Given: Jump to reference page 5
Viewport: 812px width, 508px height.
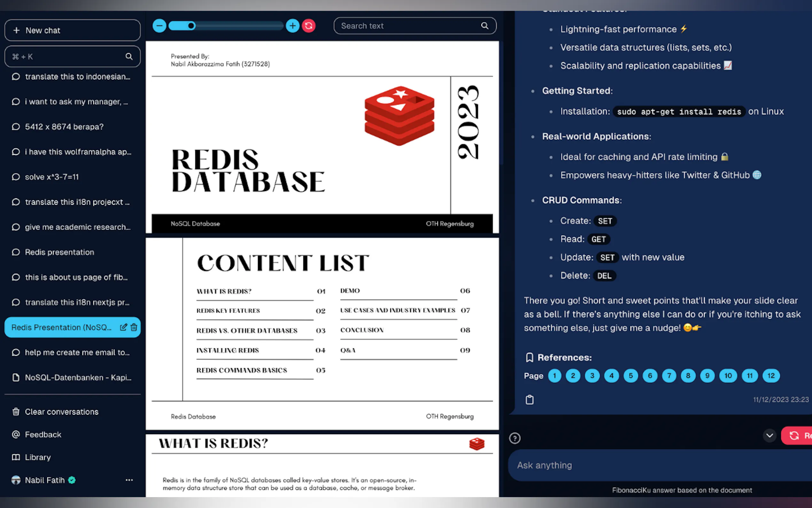Looking at the screenshot, I should [x=630, y=376].
